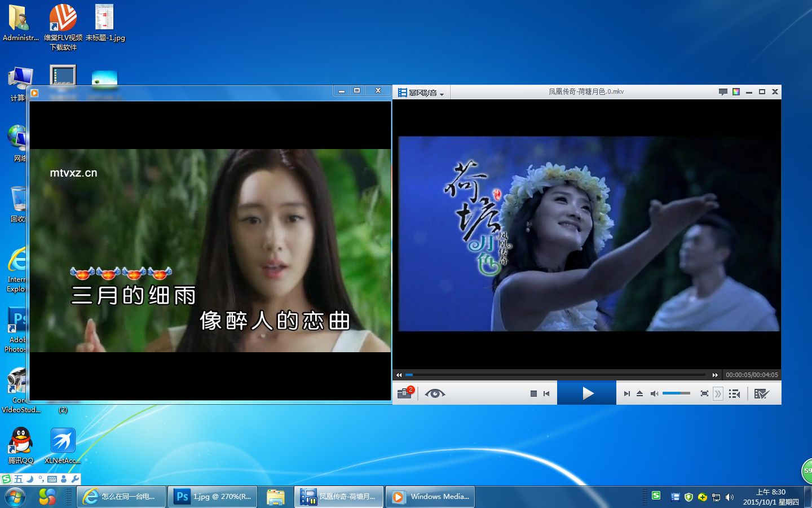Open the wrench settings icon on the IME bar
This screenshot has width=812, height=508.
[74, 479]
